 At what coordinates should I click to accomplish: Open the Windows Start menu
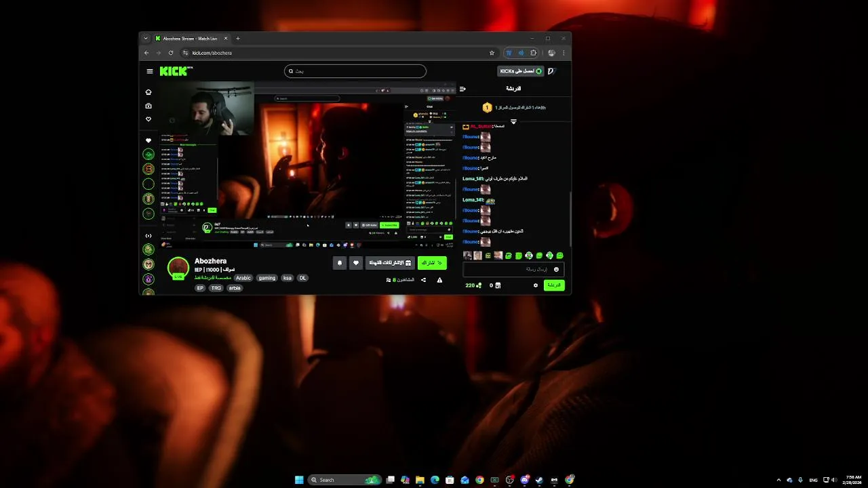299,480
